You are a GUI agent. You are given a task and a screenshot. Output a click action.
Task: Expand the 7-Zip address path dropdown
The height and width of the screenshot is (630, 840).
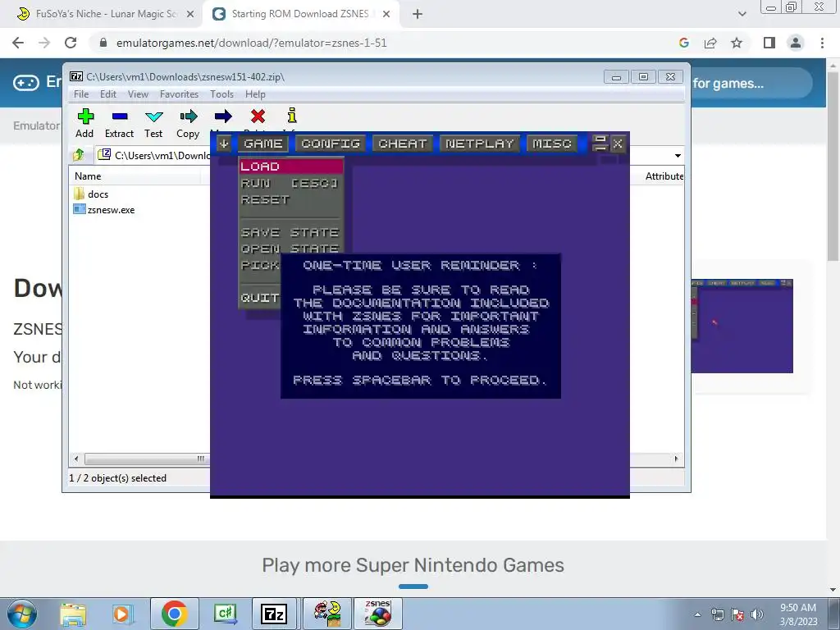tap(678, 155)
